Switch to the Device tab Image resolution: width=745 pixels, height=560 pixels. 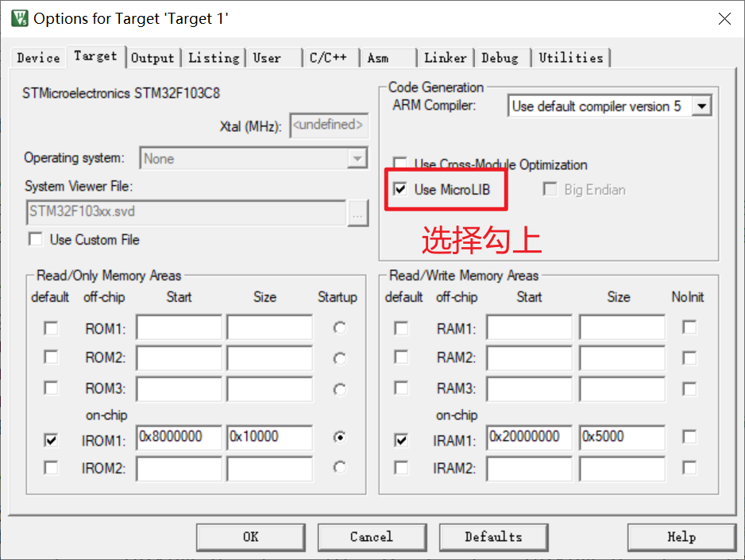[x=38, y=58]
